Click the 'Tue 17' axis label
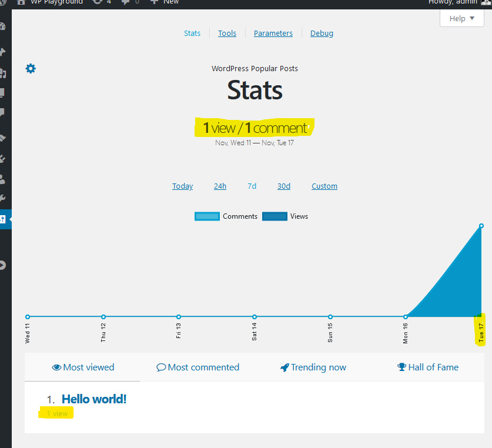 (481, 333)
